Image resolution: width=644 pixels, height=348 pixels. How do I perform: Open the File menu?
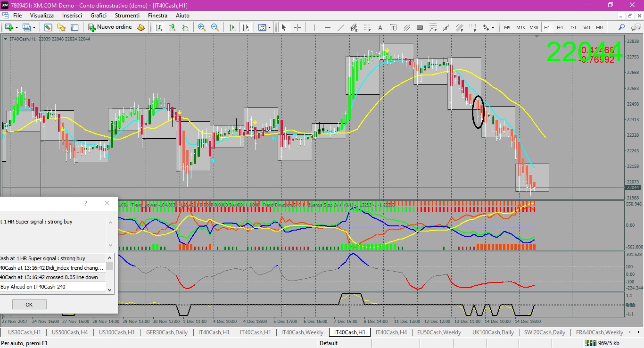point(17,16)
